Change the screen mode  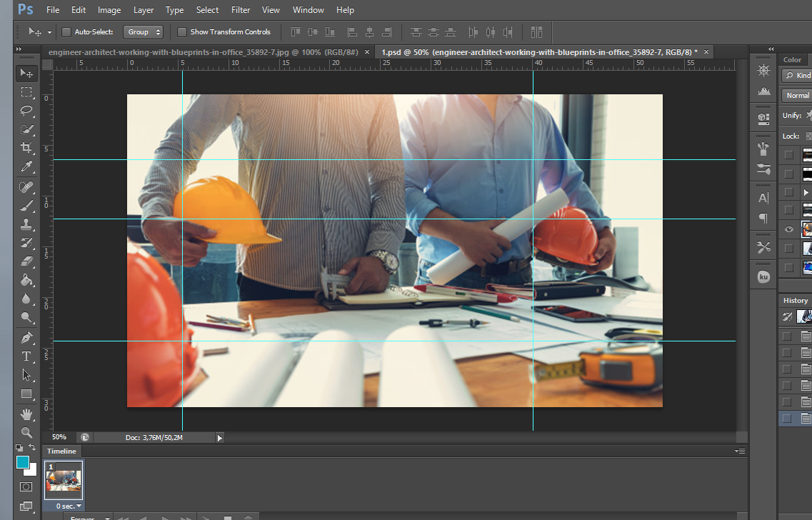[26, 506]
